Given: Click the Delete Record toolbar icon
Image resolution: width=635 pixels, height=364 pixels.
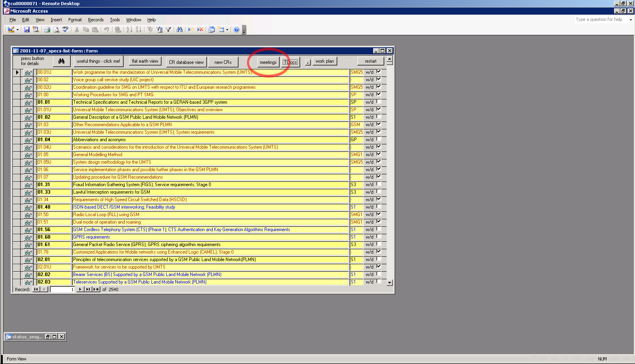Looking at the screenshot, I should tap(200, 30).
